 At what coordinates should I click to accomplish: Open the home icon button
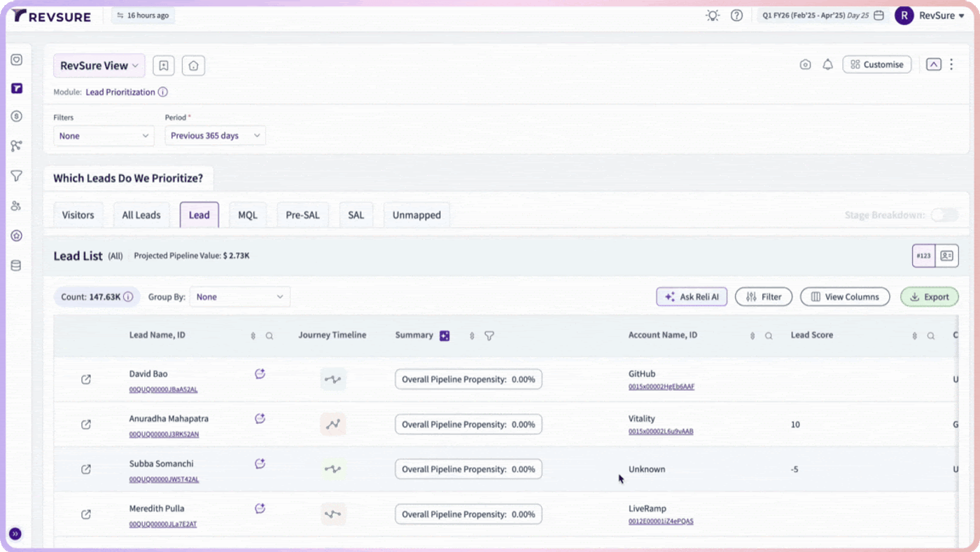(x=193, y=65)
